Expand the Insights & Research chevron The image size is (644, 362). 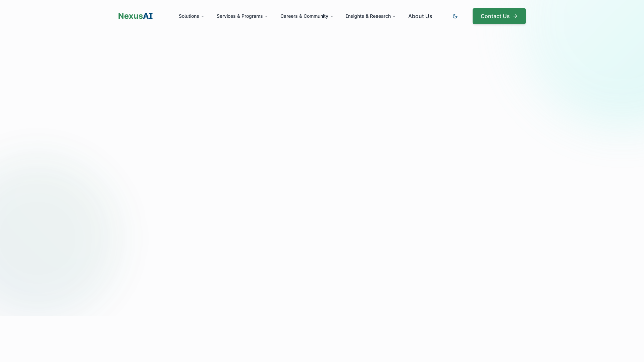[394, 16]
